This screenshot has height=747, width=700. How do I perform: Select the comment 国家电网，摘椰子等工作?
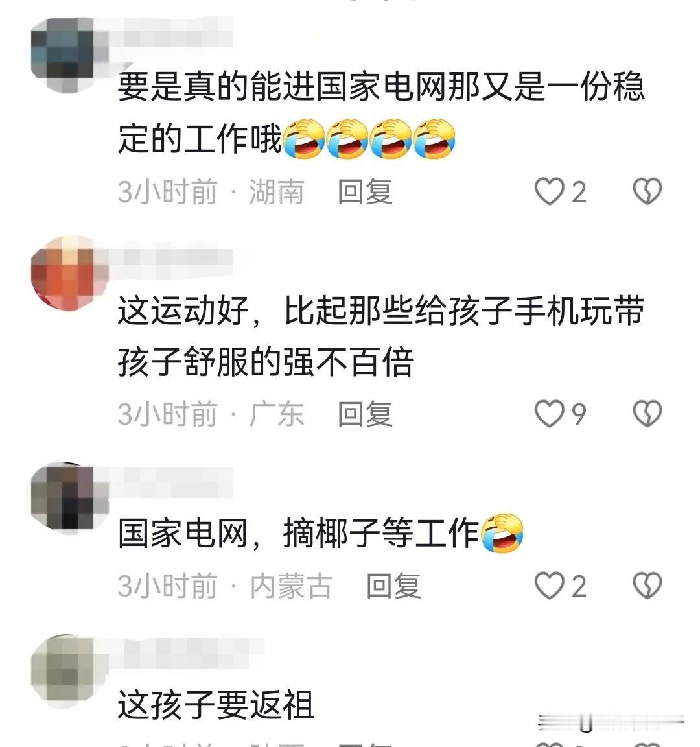click(x=320, y=533)
